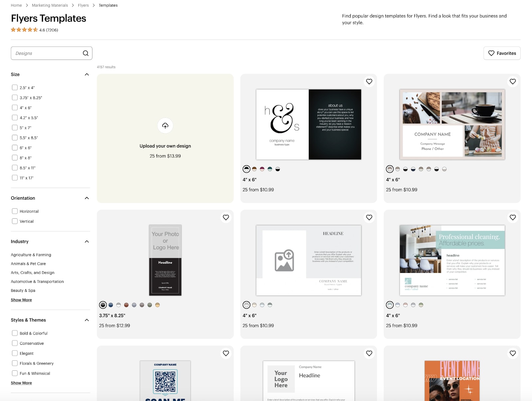Click the upload arrow icon on design card
Screen dimensions: 532x401
tap(165, 126)
